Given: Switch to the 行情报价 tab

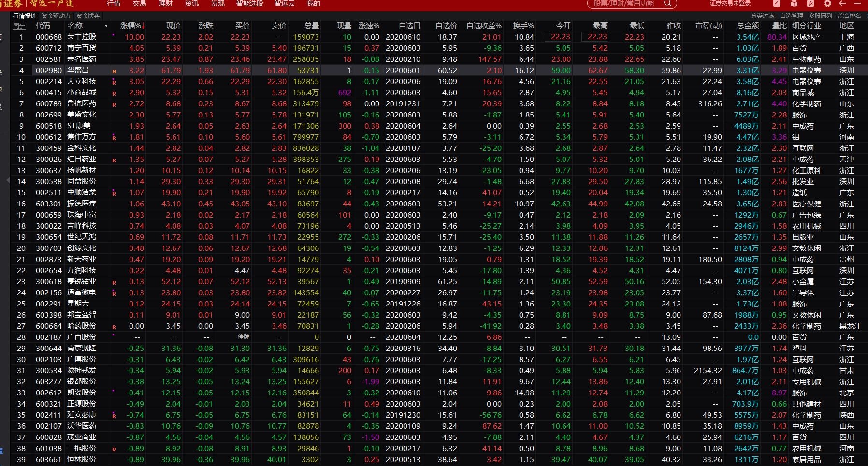Looking at the screenshot, I should [x=25, y=16].
